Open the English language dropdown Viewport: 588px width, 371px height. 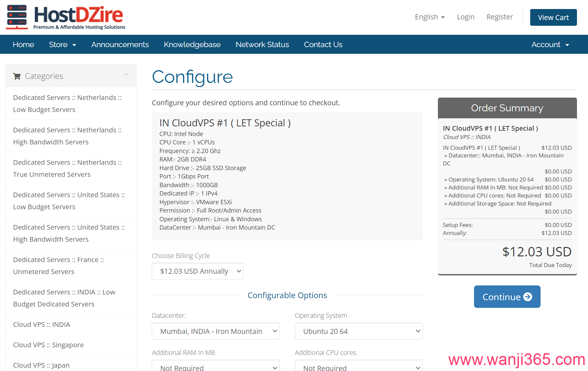430,17
